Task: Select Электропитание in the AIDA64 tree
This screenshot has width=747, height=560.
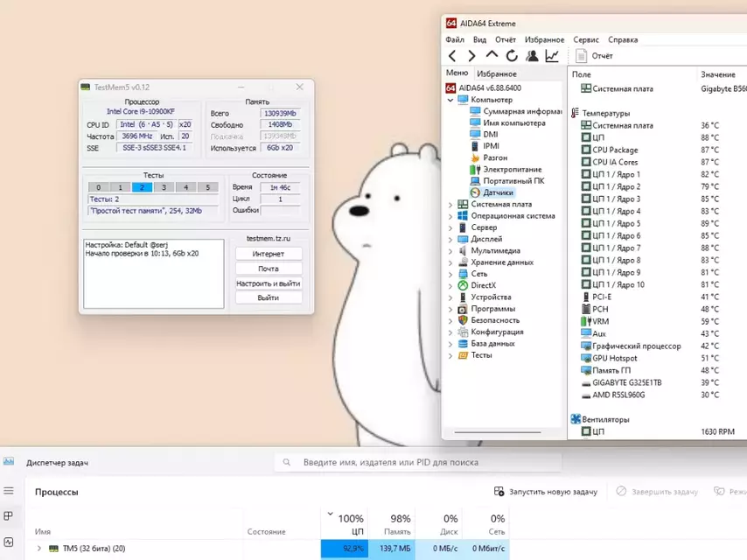Action: [506, 169]
